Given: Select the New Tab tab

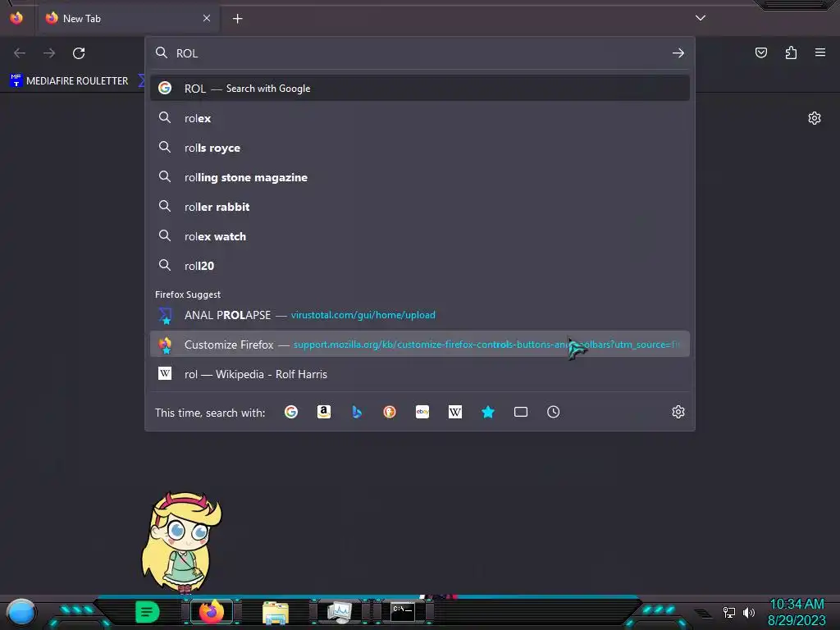Looking at the screenshot, I should click(x=129, y=18).
